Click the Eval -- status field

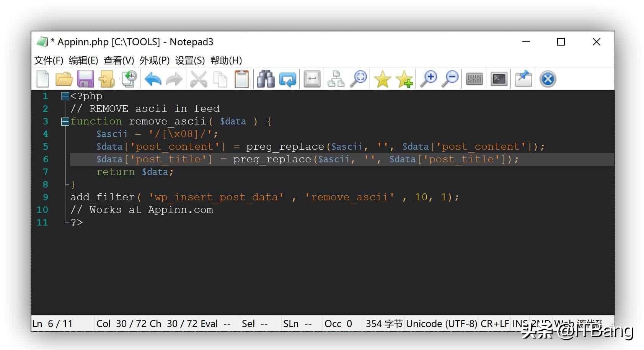(216, 324)
